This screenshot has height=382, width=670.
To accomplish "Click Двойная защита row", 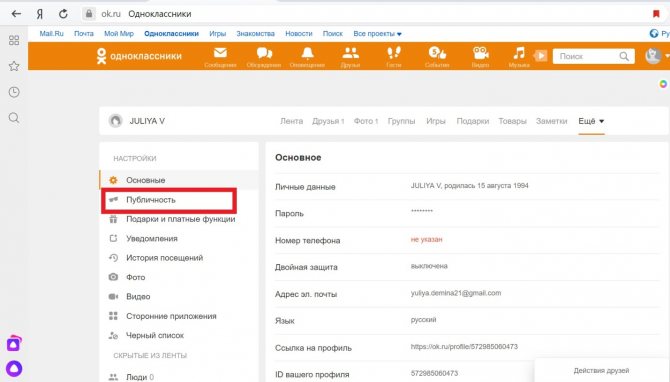I will pyautogui.click(x=467, y=267).
